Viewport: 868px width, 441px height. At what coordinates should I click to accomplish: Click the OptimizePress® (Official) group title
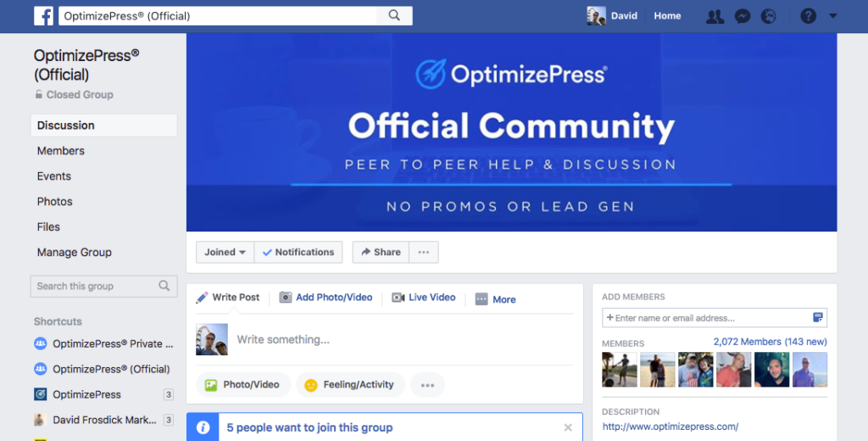point(86,64)
